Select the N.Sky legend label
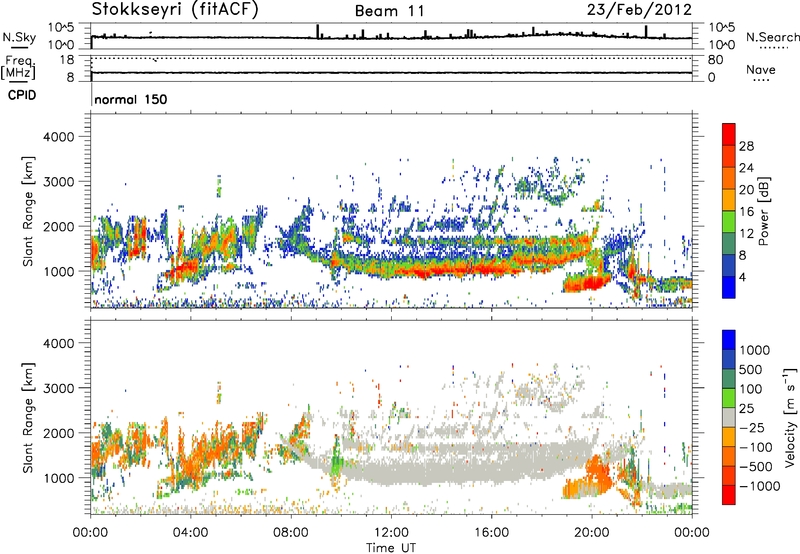This screenshot has width=800, height=554. pyautogui.click(x=19, y=37)
